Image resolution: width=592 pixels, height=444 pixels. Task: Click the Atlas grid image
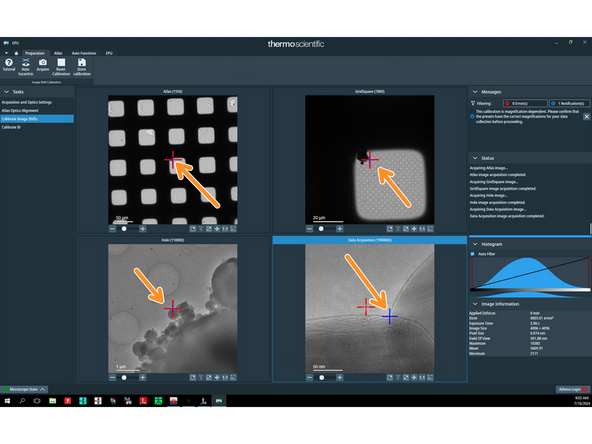[173, 160]
